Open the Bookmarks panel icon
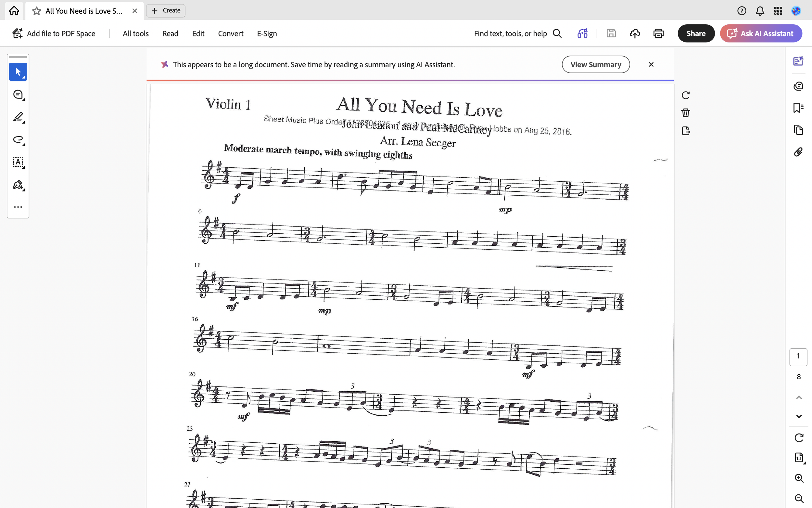The height and width of the screenshot is (508, 812). coord(798,108)
